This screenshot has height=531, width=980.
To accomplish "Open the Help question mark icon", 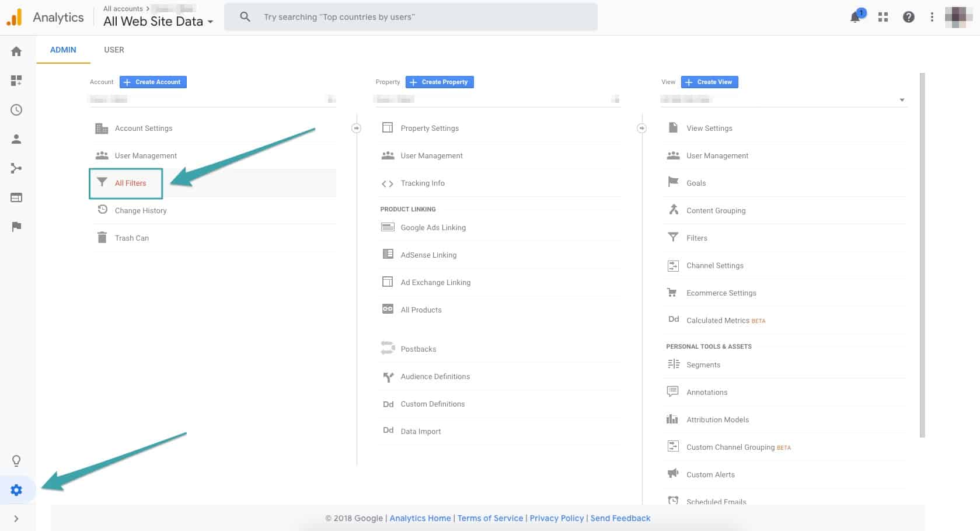I will [x=908, y=17].
